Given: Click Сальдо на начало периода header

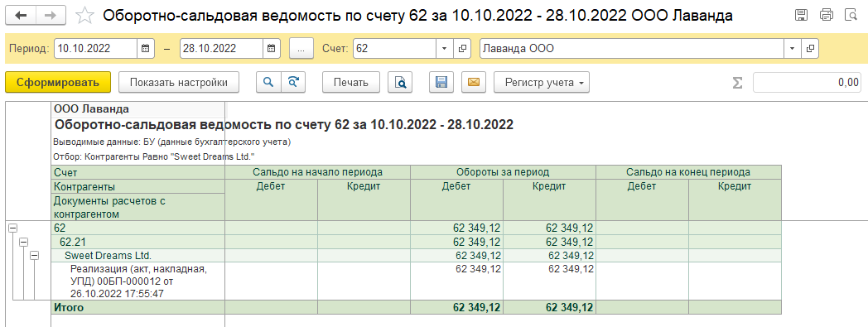Looking at the screenshot, I should pyautogui.click(x=317, y=172).
